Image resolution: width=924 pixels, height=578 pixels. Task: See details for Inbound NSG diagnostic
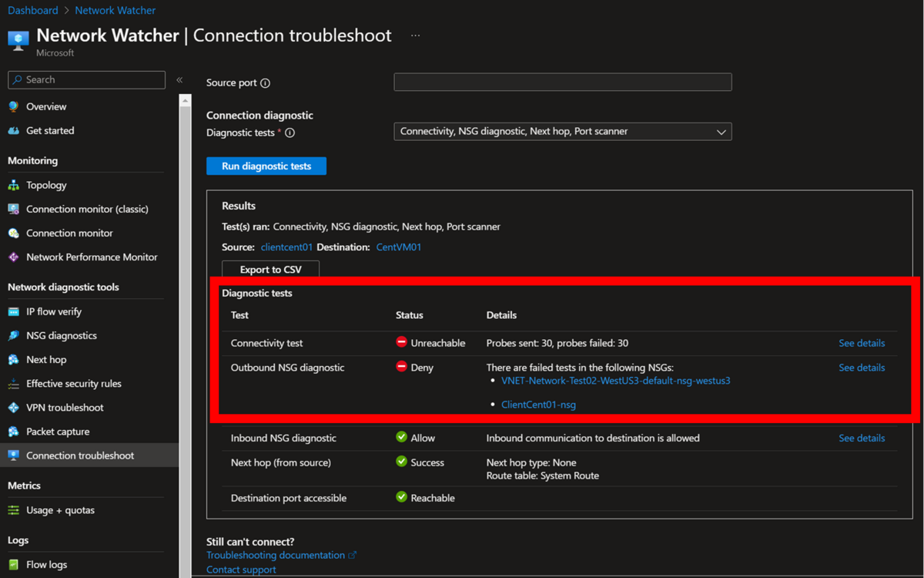pyautogui.click(x=862, y=438)
